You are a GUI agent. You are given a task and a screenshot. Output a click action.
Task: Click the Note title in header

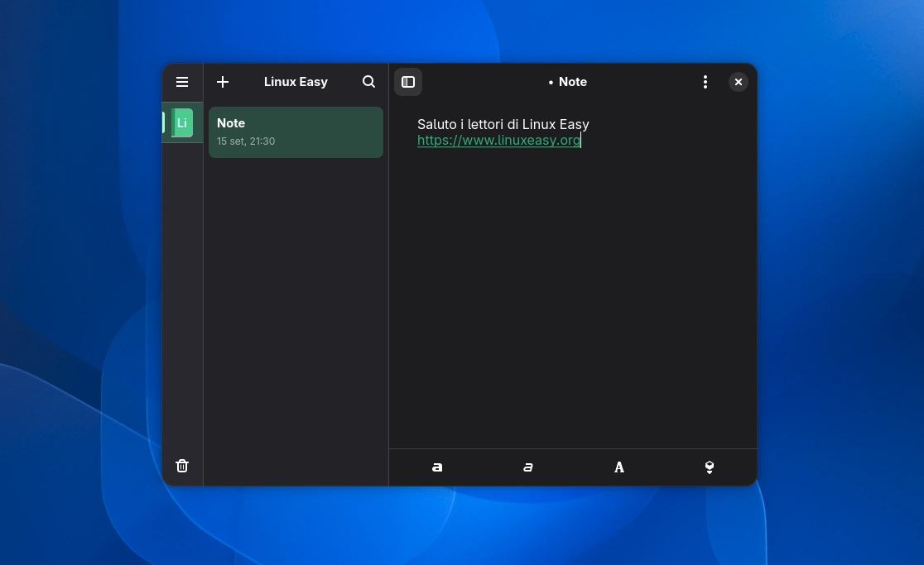[573, 82]
